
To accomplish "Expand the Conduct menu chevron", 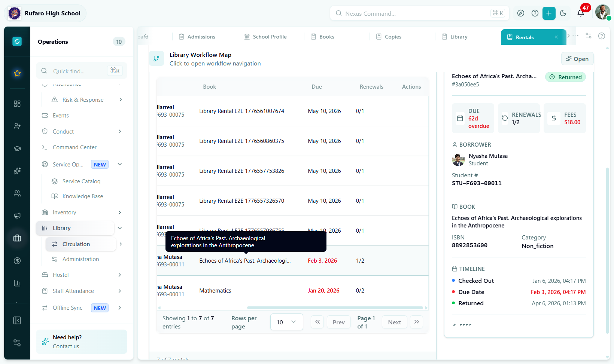I will pos(120,131).
